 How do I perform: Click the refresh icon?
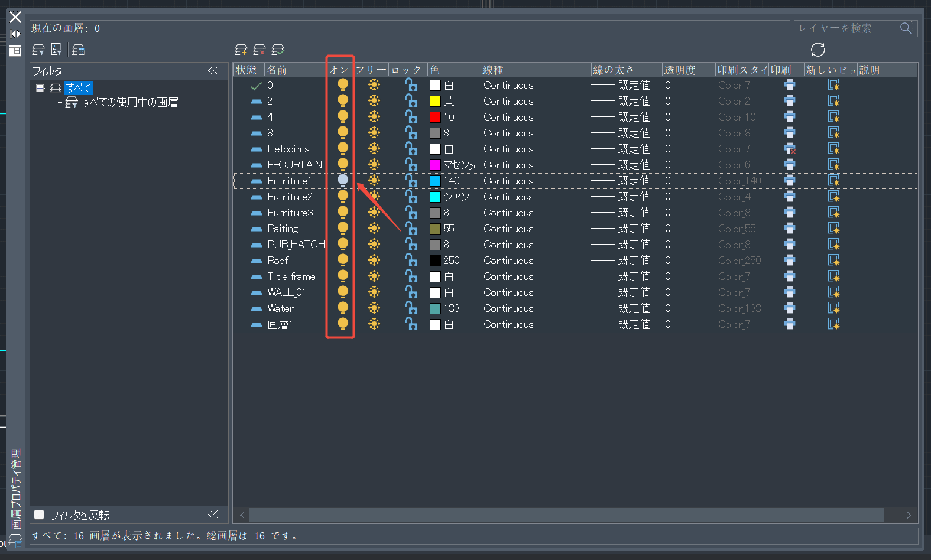[x=818, y=50]
